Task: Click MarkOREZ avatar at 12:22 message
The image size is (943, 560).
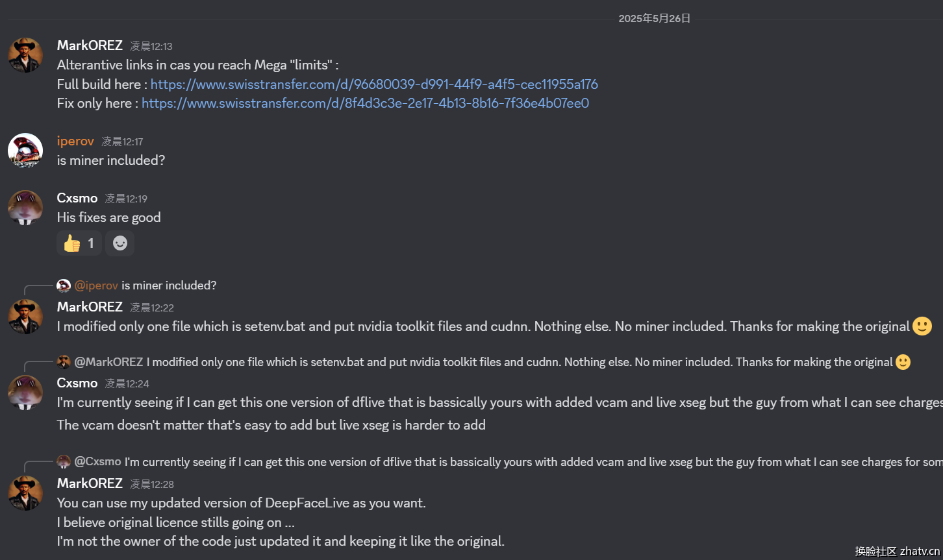Action: 25,317
